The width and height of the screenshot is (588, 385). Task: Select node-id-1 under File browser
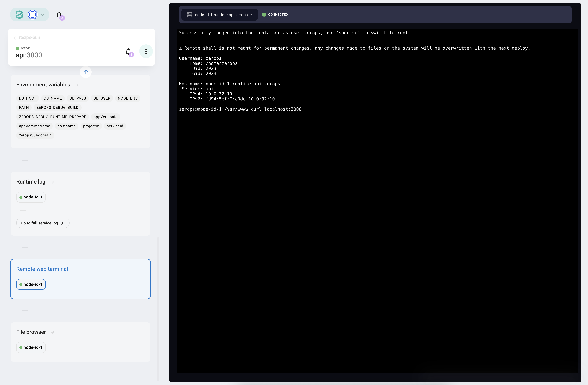pos(31,347)
